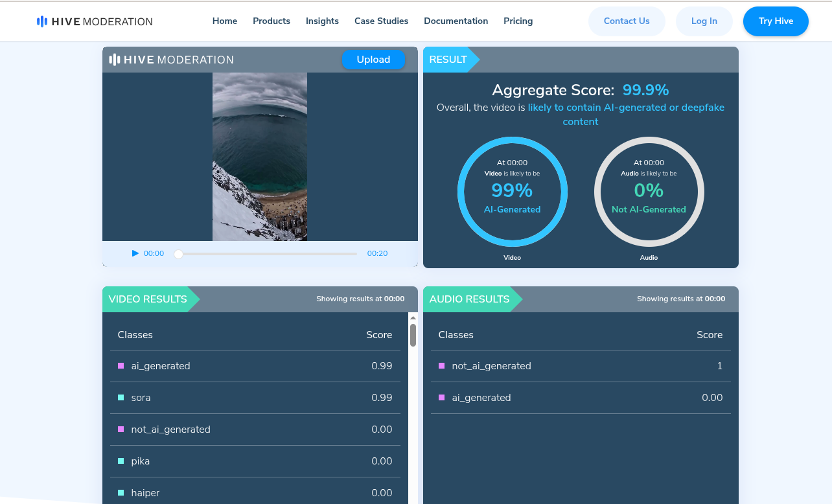Open the Products menu

click(272, 21)
